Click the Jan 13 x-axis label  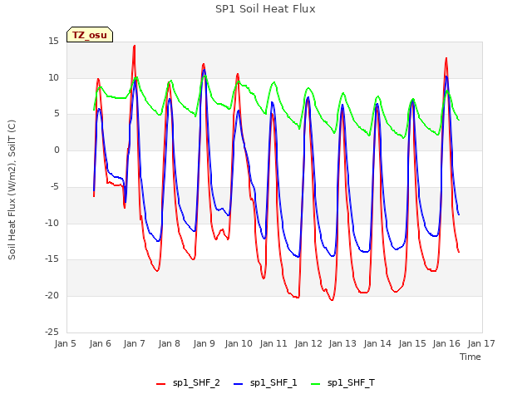click(342, 343)
